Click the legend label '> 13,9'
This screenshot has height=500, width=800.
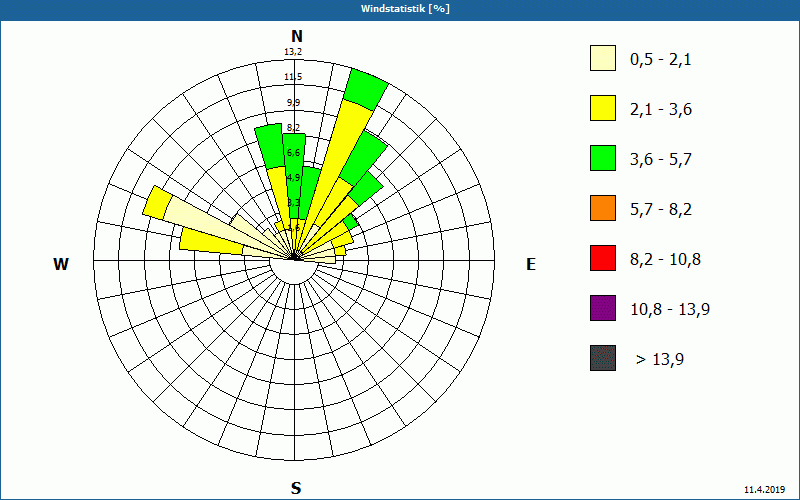[660, 360]
